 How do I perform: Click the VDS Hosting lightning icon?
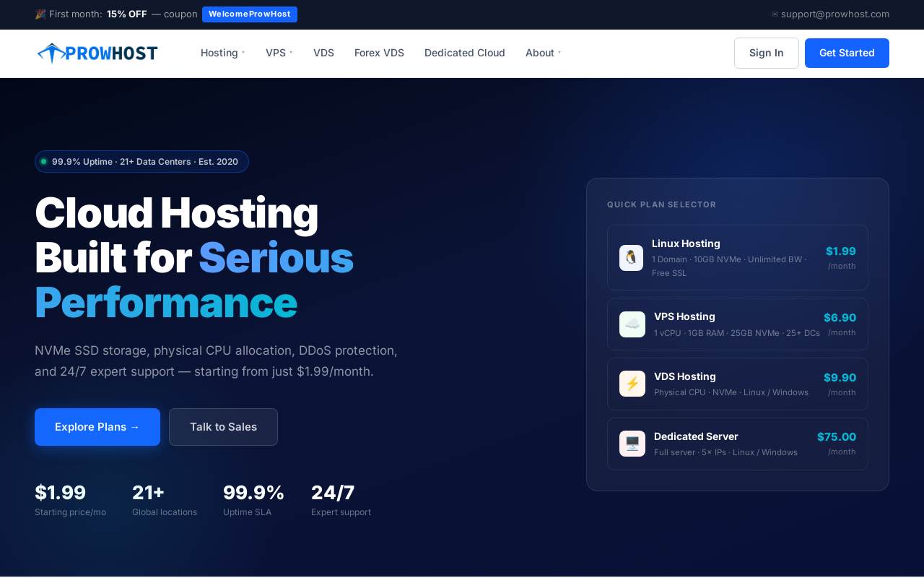tap(632, 384)
